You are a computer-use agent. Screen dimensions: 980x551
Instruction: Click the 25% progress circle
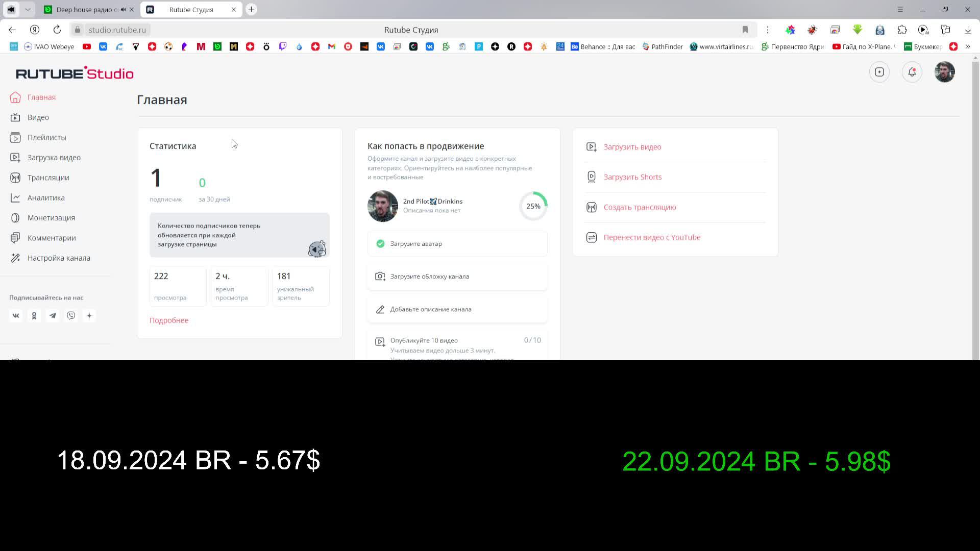(x=533, y=206)
